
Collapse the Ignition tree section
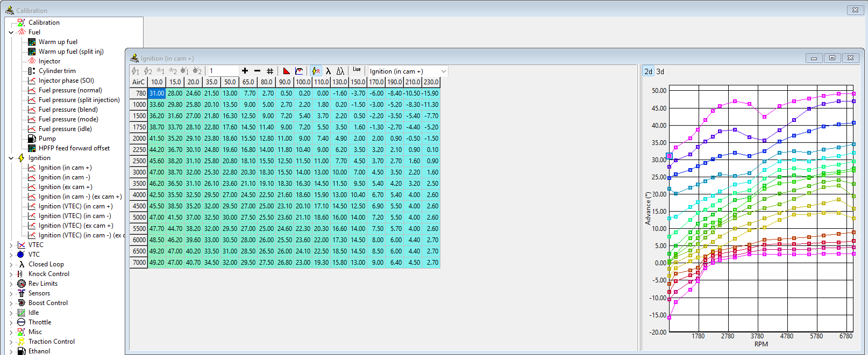tap(11, 158)
